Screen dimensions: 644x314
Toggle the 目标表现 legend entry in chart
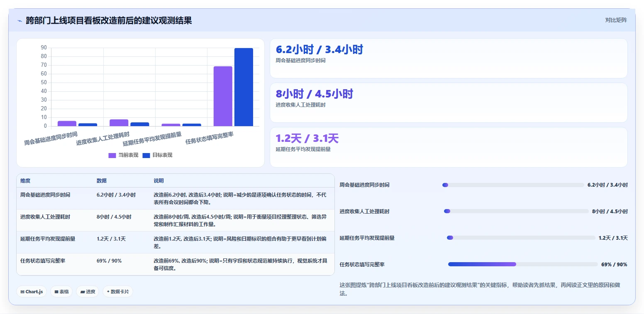(157, 155)
